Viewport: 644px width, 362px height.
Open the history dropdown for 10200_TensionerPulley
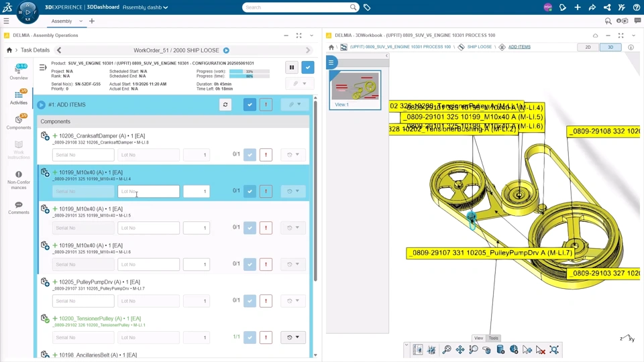pyautogui.click(x=293, y=337)
